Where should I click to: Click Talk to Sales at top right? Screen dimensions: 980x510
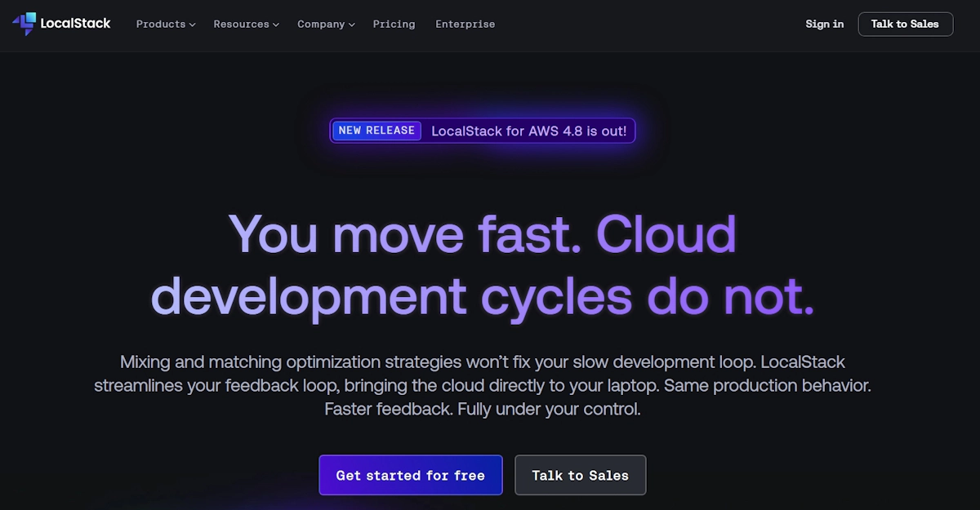pos(905,24)
